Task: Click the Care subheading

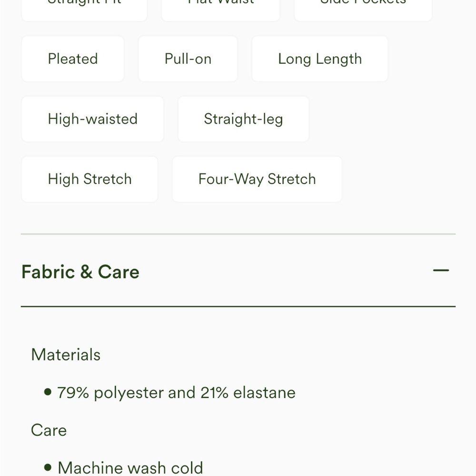Action: (49, 430)
